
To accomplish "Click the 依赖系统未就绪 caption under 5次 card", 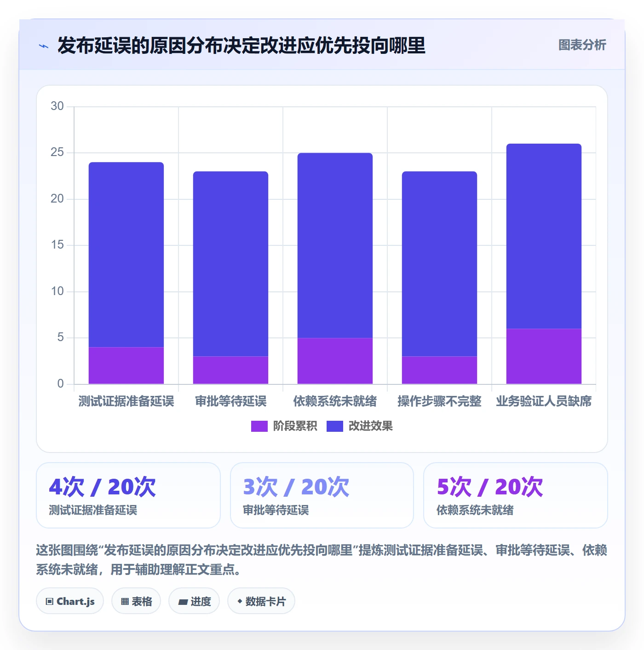I will click(x=475, y=510).
